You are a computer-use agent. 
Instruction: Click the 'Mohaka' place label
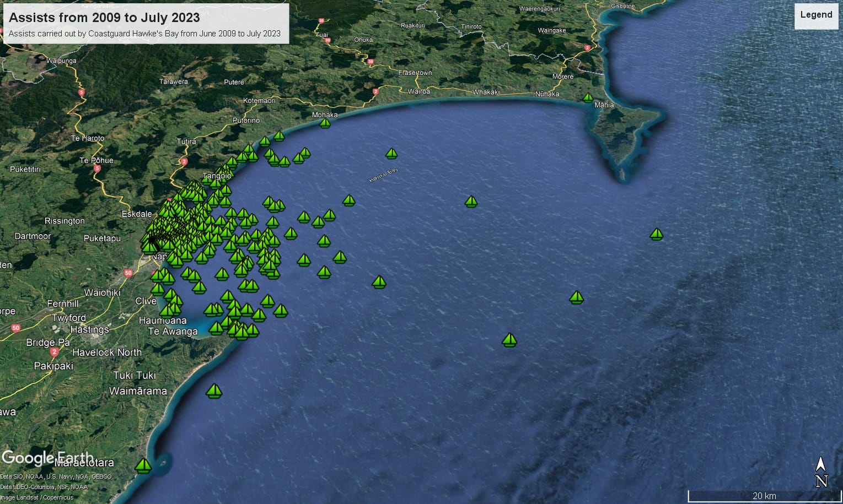point(325,115)
